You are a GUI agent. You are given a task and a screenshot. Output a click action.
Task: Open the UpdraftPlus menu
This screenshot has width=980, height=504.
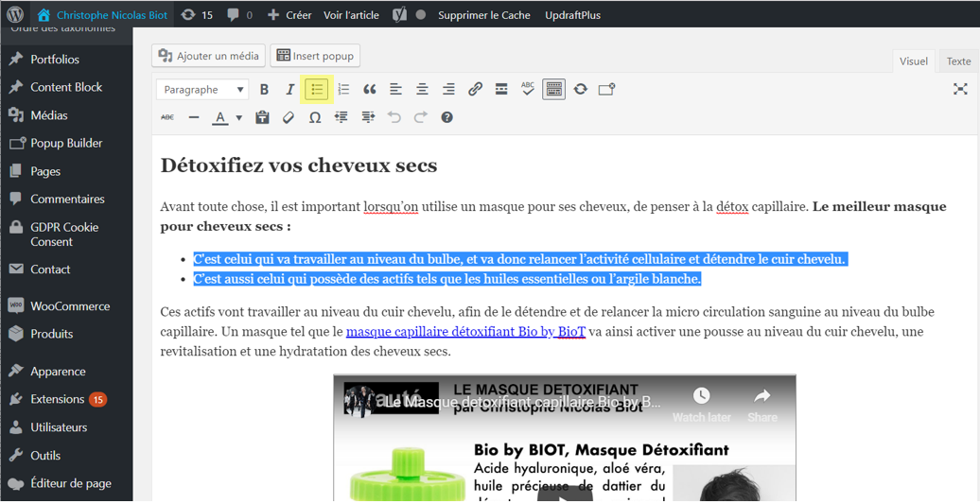tap(572, 15)
